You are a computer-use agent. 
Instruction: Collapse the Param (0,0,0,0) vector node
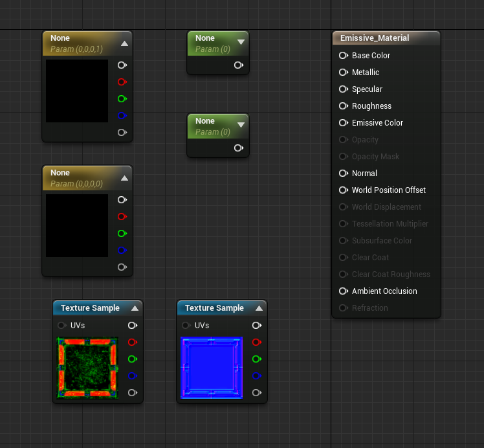click(x=124, y=178)
